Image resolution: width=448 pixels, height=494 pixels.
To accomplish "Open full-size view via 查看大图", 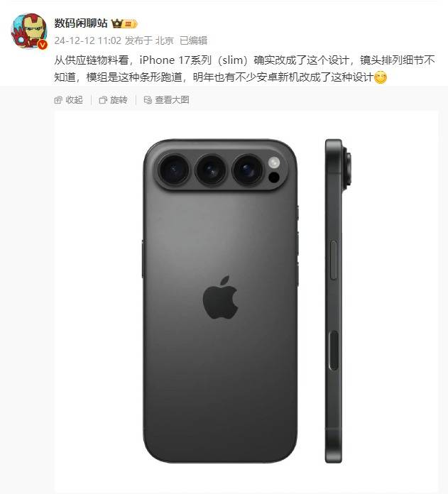I will tap(166, 100).
